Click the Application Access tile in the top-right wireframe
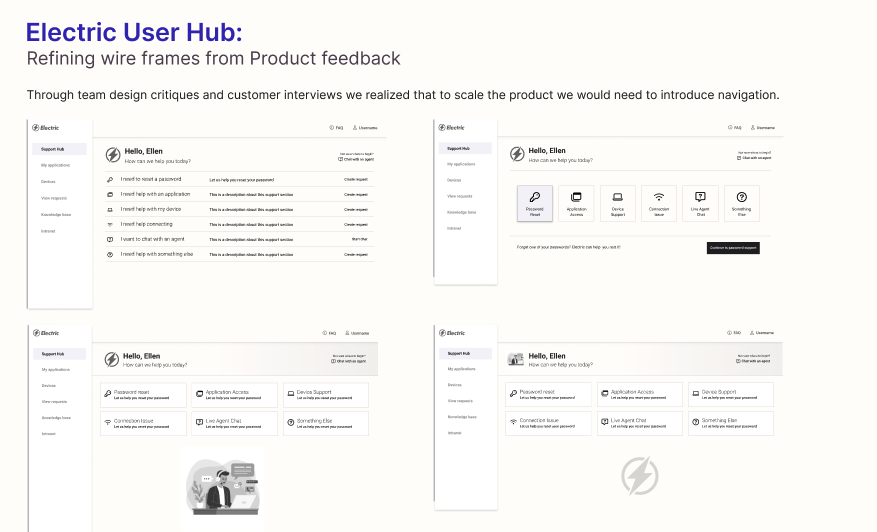Screen dimensions: 877x532 pos(576,203)
